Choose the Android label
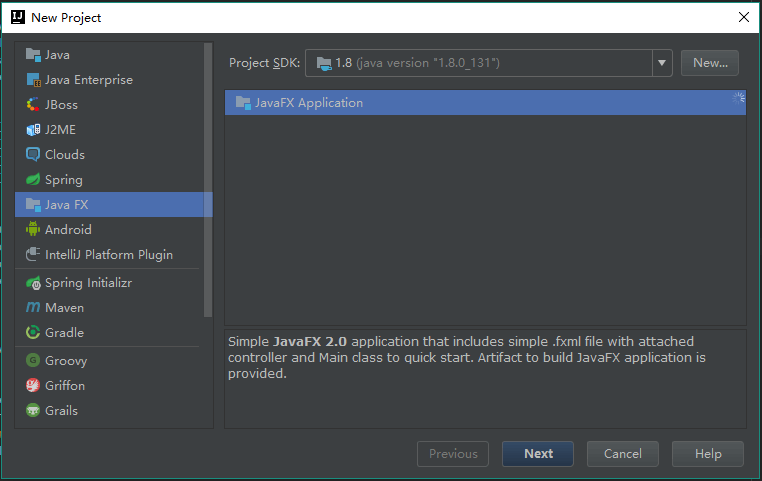 (x=68, y=229)
